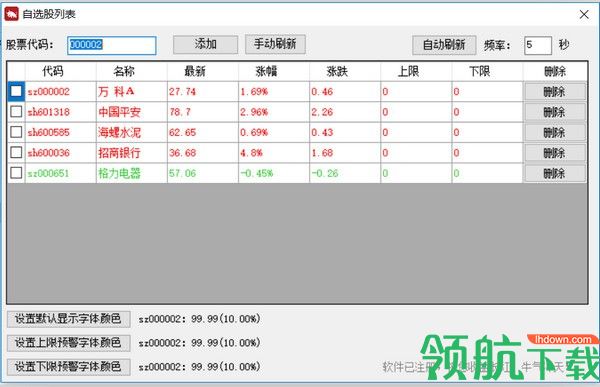Click the latest price 78.7 cell
Screen dimensions: 600x387
(x=203, y=112)
